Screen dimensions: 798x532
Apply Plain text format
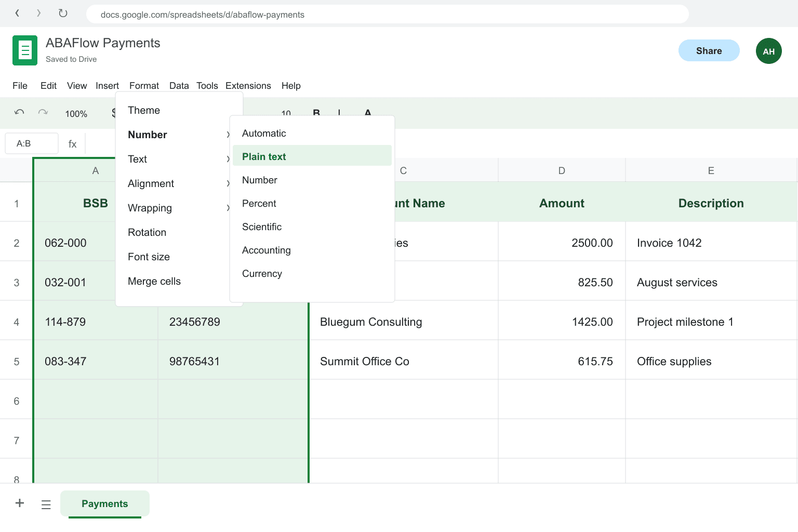pyautogui.click(x=312, y=156)
